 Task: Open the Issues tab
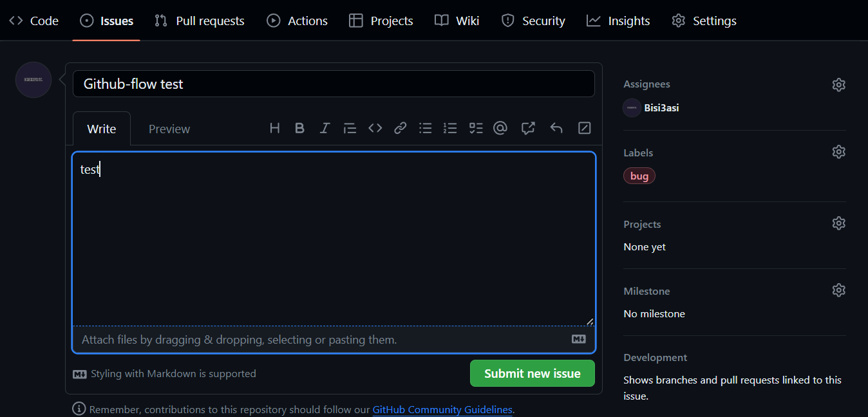[x=106, y=21]
